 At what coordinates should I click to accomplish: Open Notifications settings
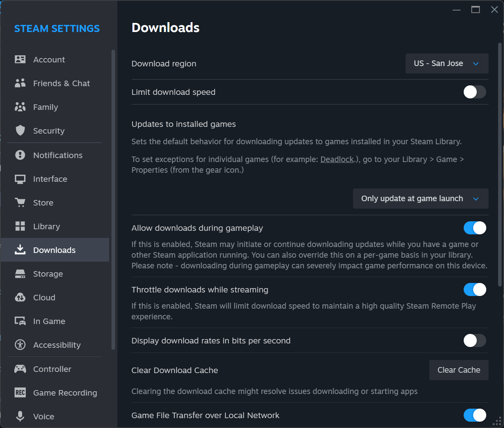pos(58,155)
